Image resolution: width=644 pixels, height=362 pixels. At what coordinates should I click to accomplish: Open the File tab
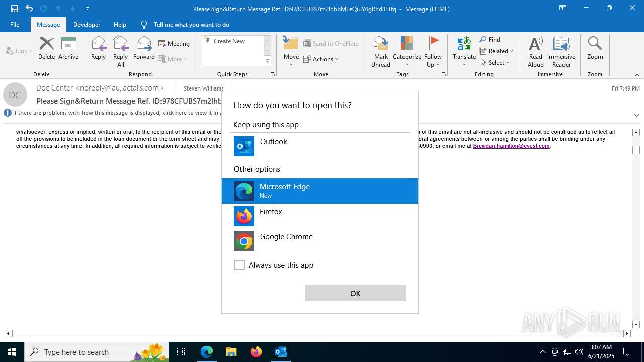point(15,25)
